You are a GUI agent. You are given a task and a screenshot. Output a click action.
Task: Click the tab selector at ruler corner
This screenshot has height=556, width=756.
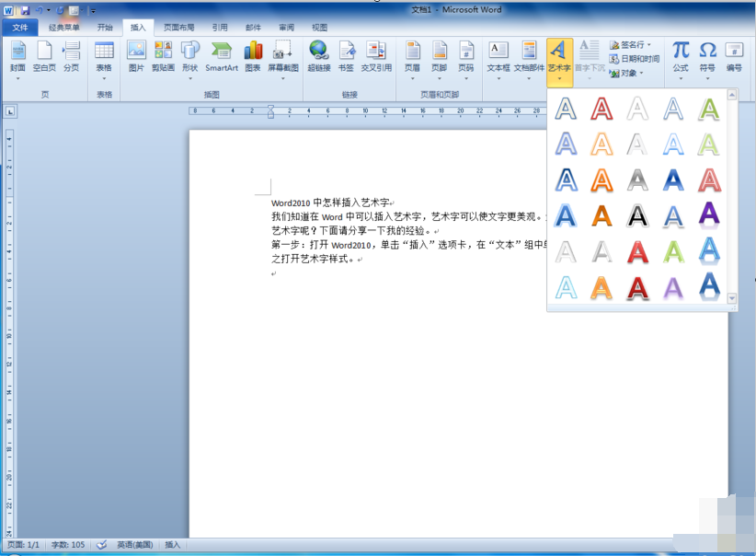10,111
